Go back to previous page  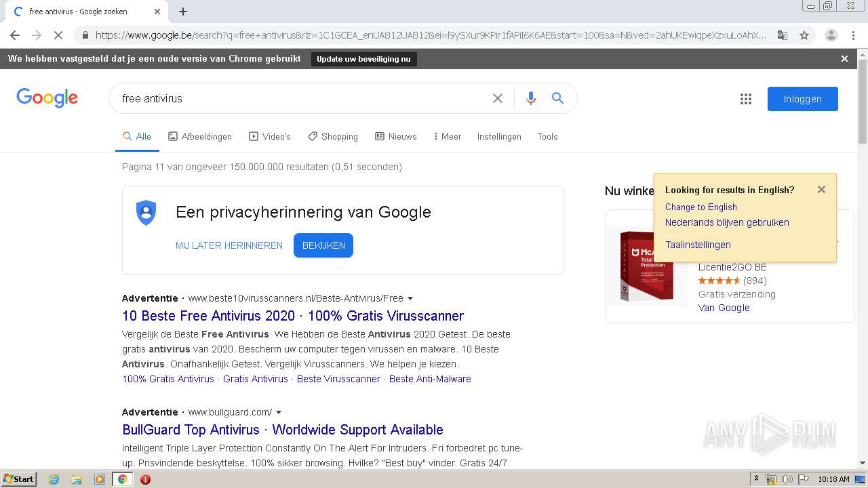[x=15, y=35]
